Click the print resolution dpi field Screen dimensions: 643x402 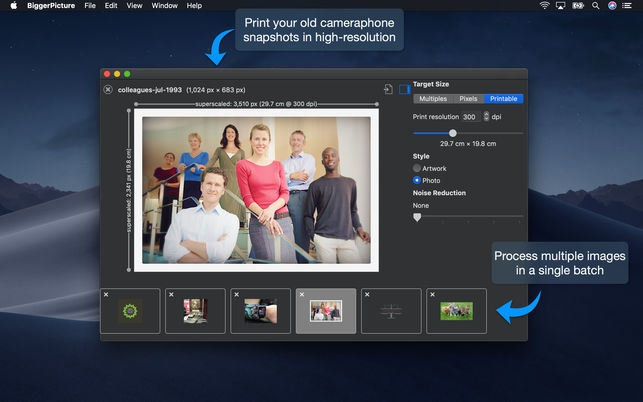[471, 117]
